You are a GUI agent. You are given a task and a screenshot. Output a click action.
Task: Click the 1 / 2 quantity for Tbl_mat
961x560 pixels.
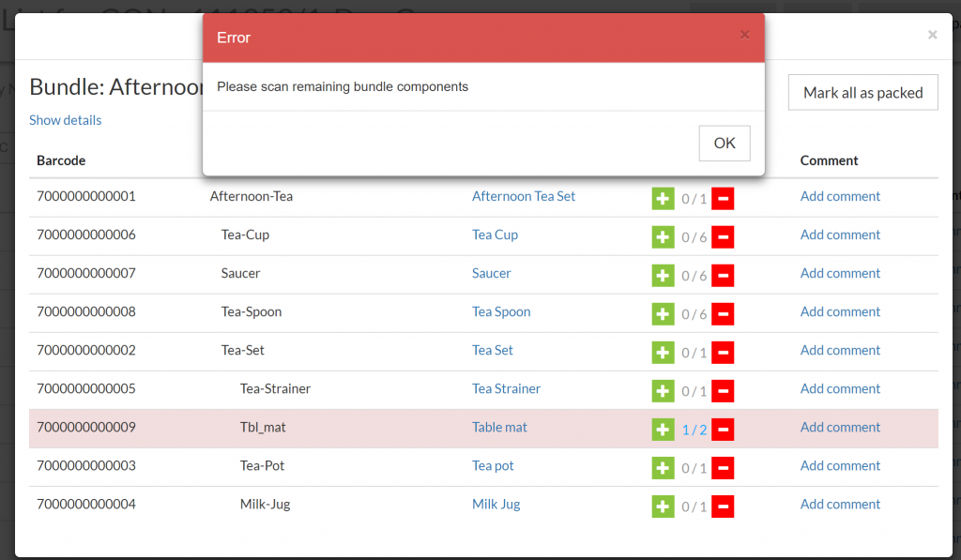[694, 430]
